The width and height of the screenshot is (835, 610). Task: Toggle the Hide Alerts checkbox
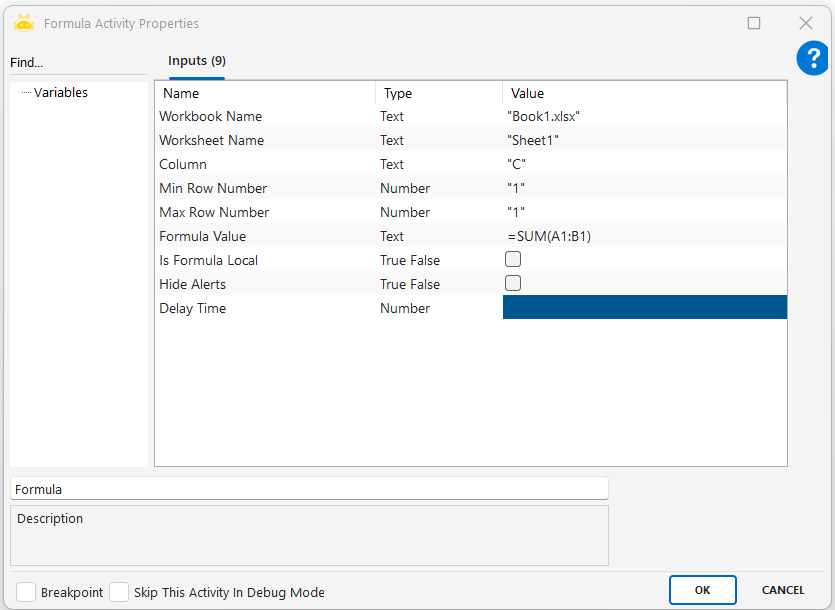click(513, 284)
